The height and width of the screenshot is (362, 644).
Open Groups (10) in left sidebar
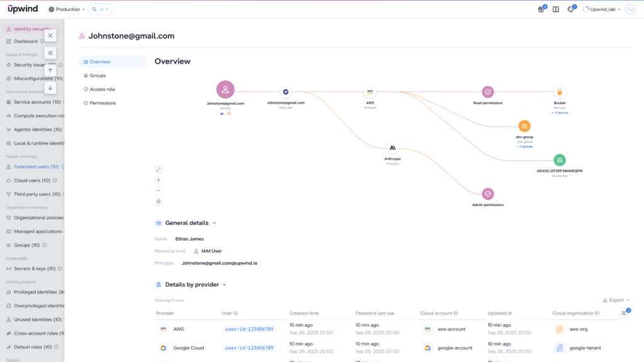click(x=23, y=245)
